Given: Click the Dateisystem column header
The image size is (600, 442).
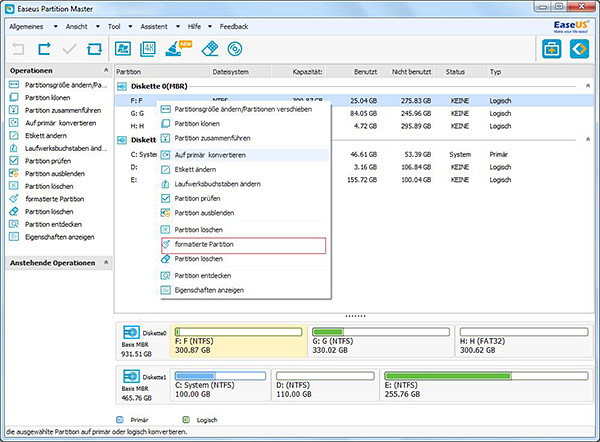Looking at the screenshot, I should (x=240, y=72).
